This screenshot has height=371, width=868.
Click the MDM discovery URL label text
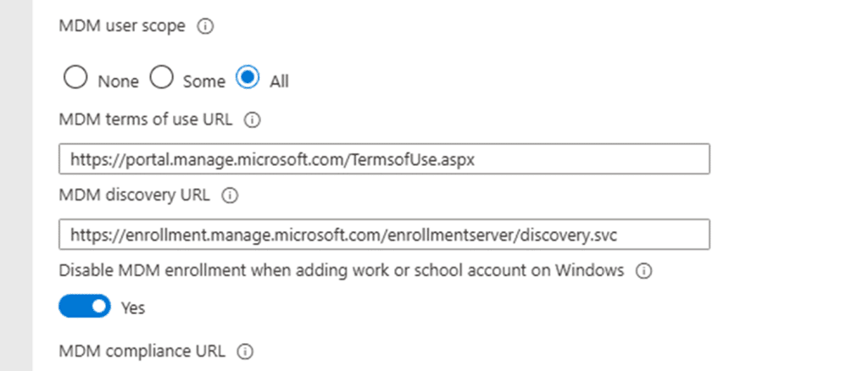coord(135,196)
